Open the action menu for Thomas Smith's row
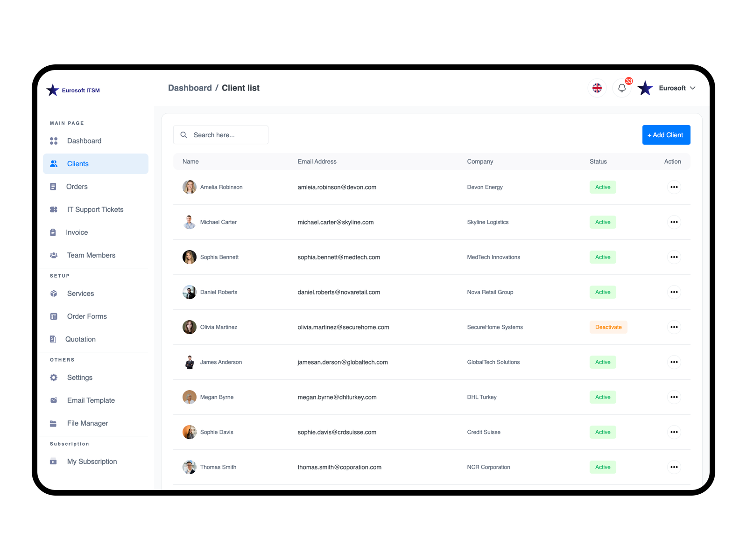The height and width of the screenshot is (560, 747). [x=674, y=467]
